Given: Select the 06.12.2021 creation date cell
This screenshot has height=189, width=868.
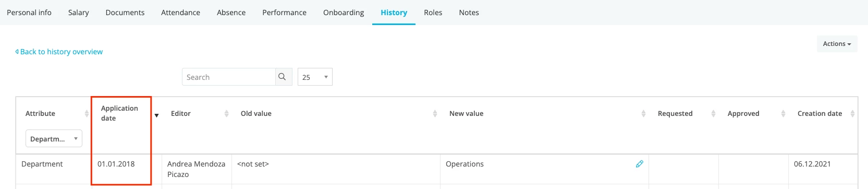Looking at the screenshot, I should [x=823, y=169].
